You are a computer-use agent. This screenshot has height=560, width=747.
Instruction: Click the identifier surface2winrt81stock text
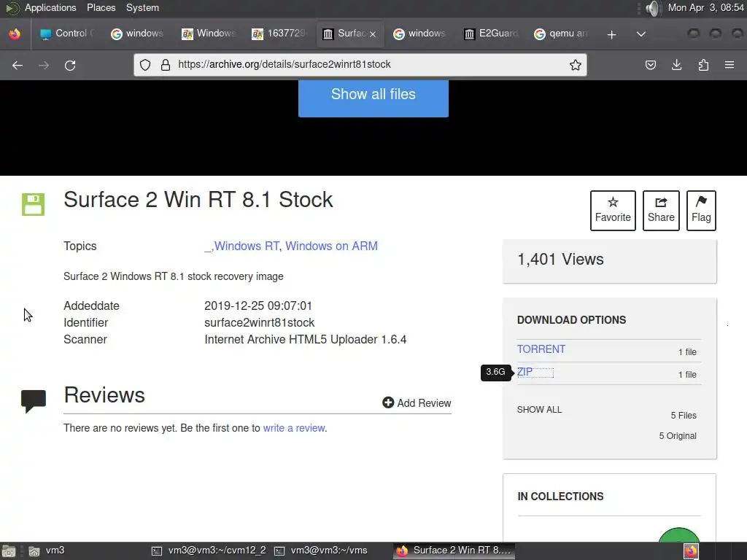(259, 322)
